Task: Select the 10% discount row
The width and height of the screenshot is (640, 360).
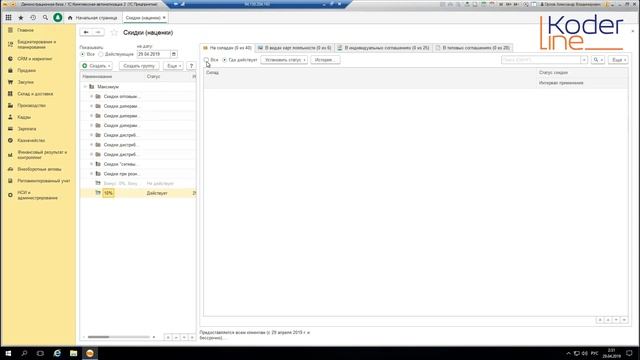Action: tap(138, 193)
